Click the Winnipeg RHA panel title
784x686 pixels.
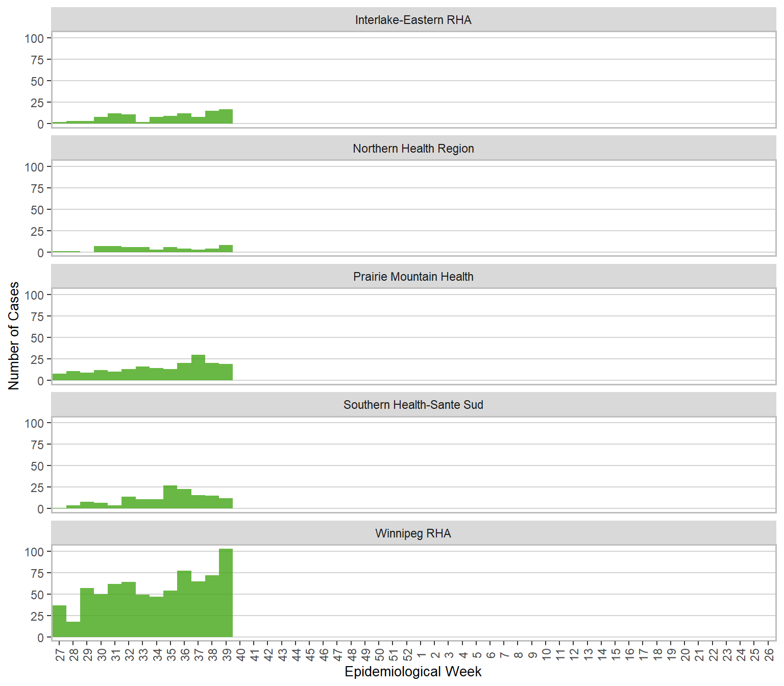tap(413, 533)
